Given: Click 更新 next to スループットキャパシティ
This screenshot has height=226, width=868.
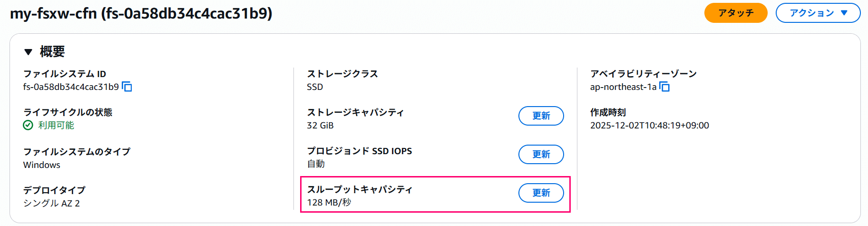Looking at the screenshot, I should click(x=541, y=193).
